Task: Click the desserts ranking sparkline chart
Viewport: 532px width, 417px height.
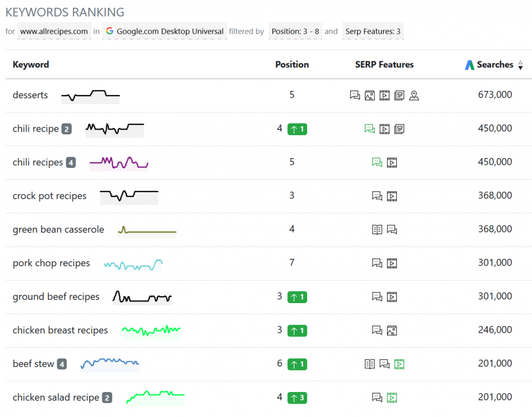Action: click(90, 96)
